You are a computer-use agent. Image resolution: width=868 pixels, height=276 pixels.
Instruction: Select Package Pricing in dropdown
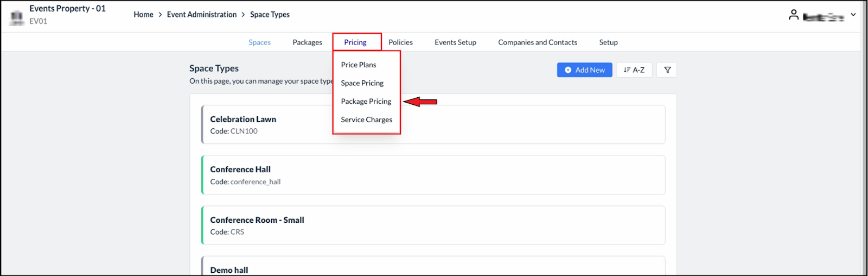pos(366,102)
